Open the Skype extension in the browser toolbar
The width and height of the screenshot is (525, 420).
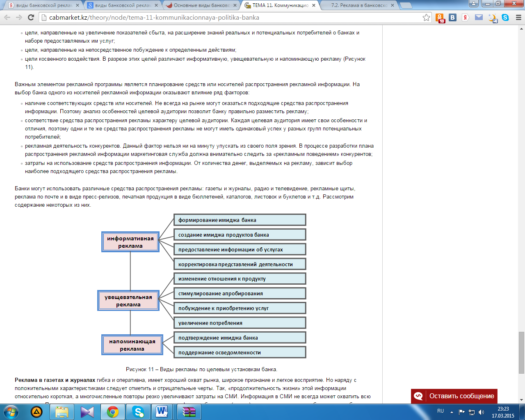point(505,17)
